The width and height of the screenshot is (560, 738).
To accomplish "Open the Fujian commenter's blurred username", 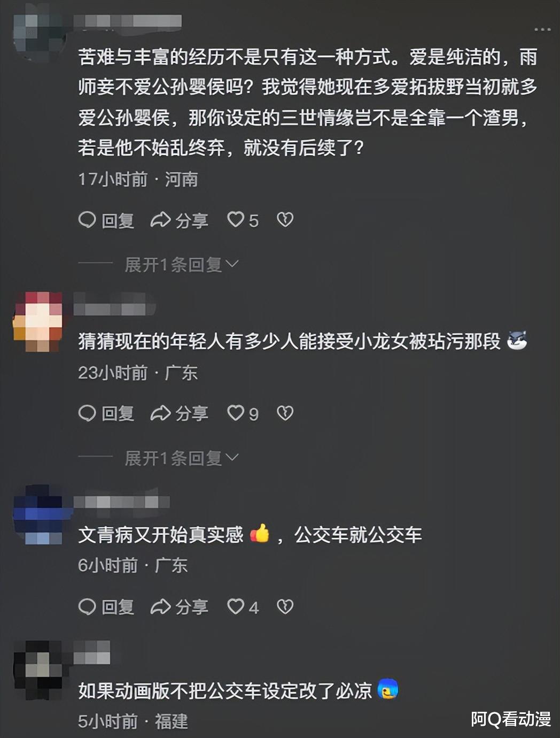I will pyautogui.click(x=91, y=652).
